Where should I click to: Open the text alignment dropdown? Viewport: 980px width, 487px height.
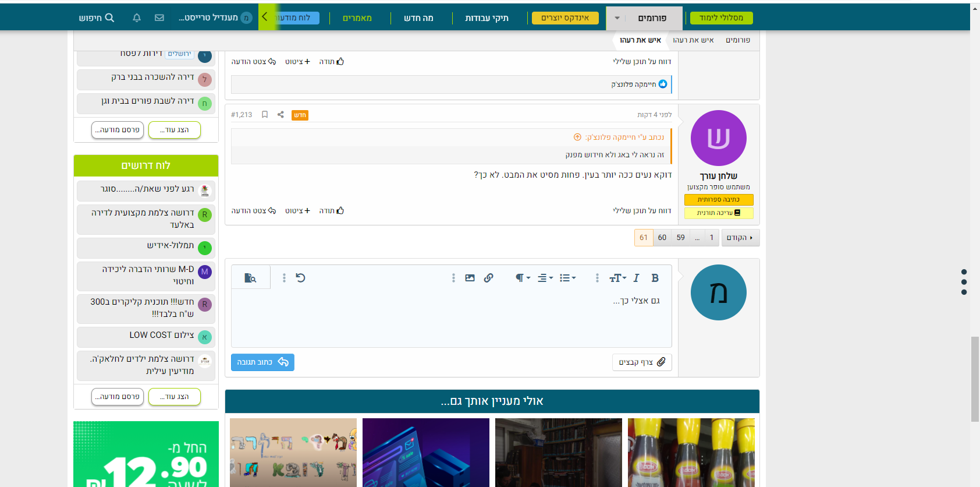coord(545,278)
